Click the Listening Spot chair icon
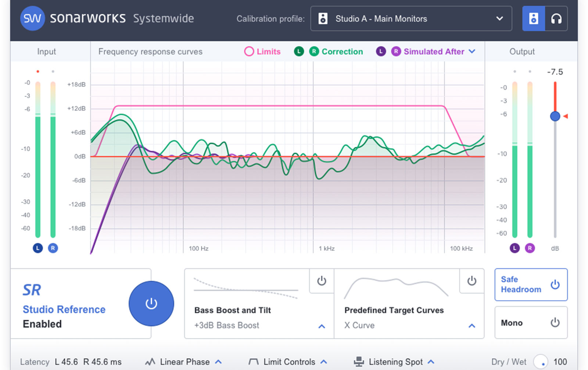The width and height of the screenshot is (588, 370). coord(359,362)
